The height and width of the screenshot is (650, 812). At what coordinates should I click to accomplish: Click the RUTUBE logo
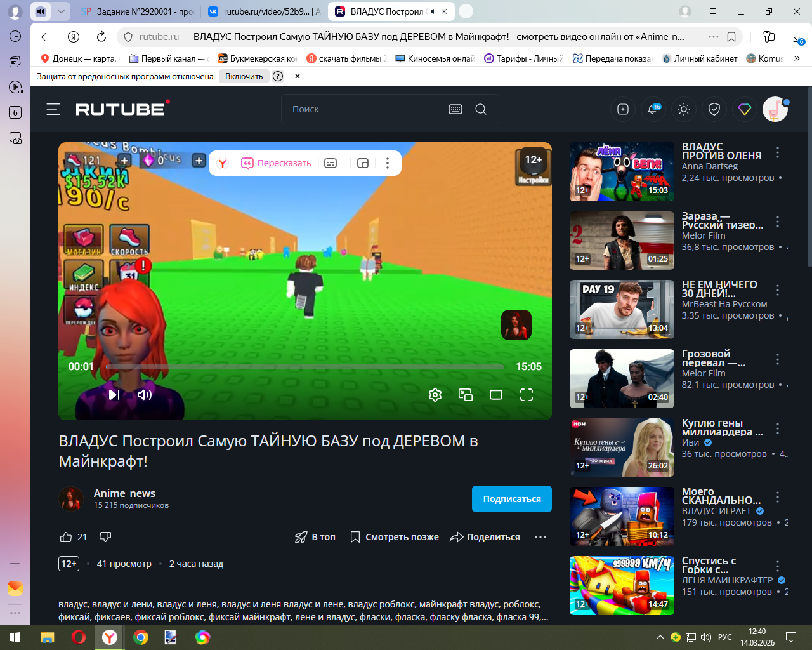pyautogui.click(x=122, y=109)
